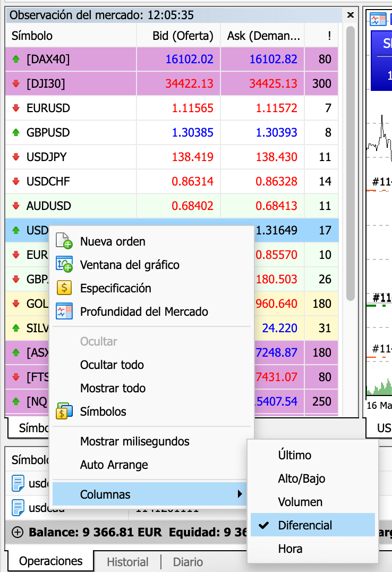
Task: Toggle Mostrar milisegundos option
Action: click(x=134, y=441)
